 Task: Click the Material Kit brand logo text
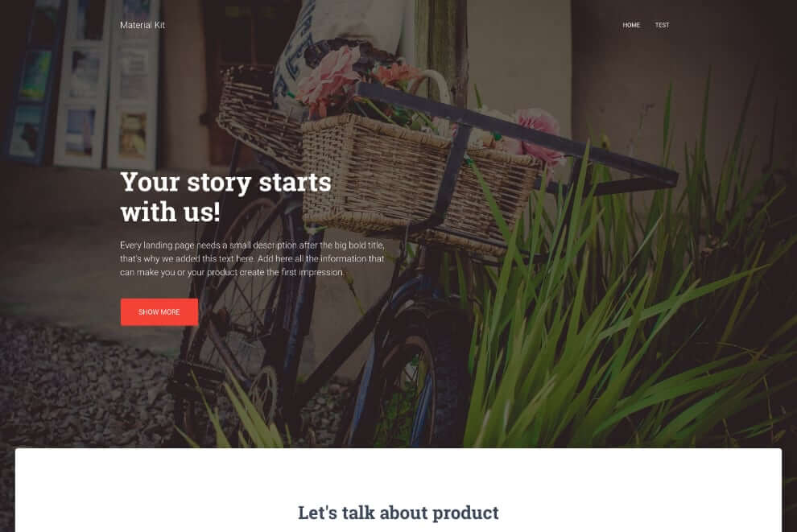[142, 25]
